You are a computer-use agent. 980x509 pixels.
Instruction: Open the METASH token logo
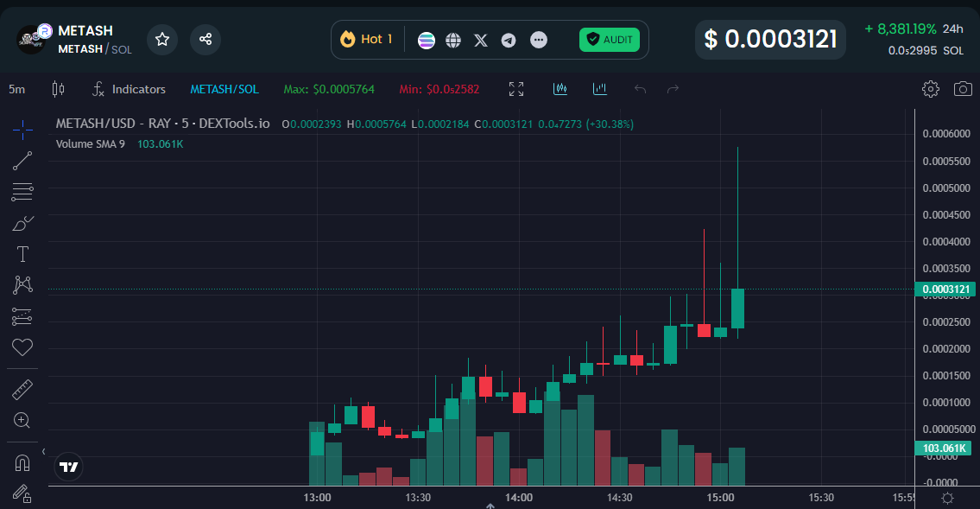click(x=31, y=40)
